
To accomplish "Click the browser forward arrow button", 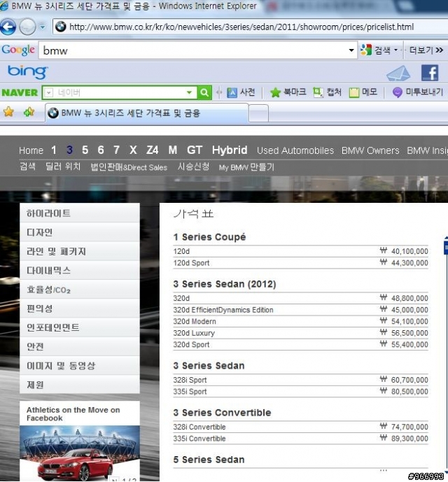I will pos(28,27).
